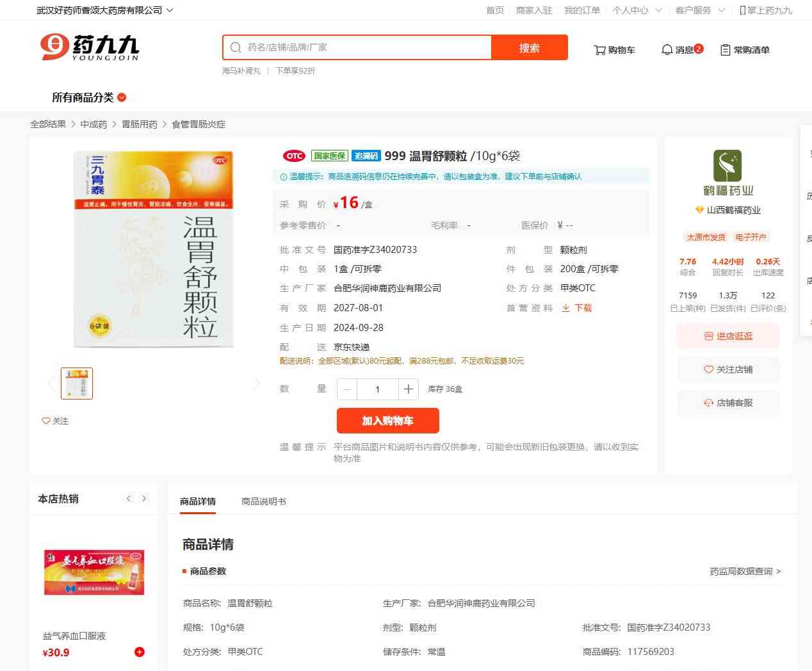The image size is (812, 671).
Task: Add 益气养血口服液 with the red plus icon
Action: pos(140,652)
